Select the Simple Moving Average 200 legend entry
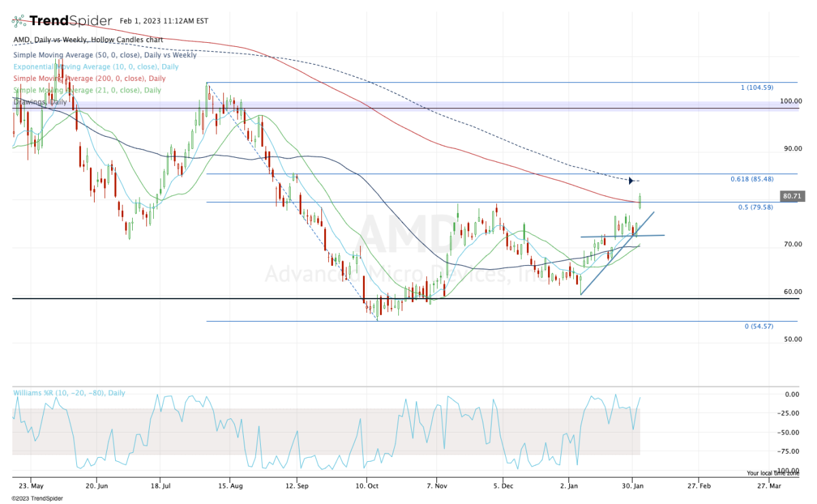 [x=89, y=78]
